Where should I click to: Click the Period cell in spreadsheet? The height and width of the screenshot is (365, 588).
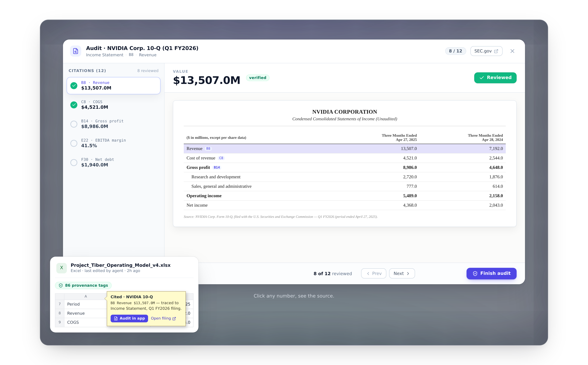[x=86, y=304]
